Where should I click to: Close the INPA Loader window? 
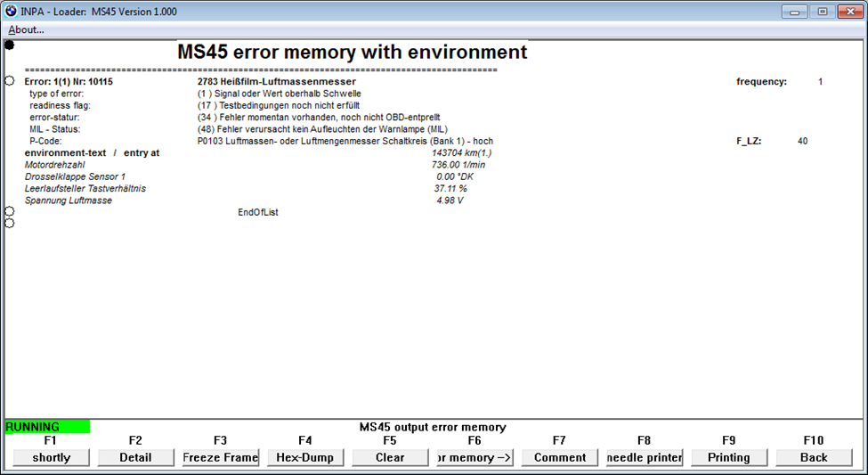850,12
